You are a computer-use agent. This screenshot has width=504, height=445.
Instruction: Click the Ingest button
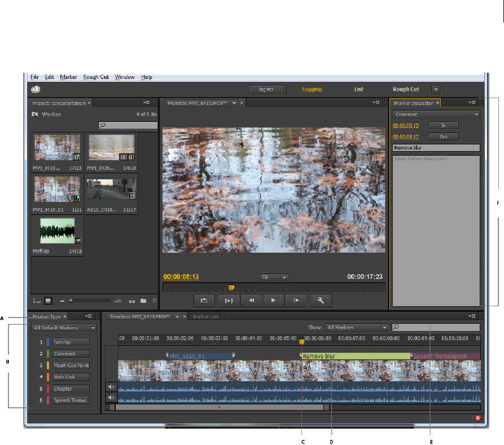pos(266,89)
